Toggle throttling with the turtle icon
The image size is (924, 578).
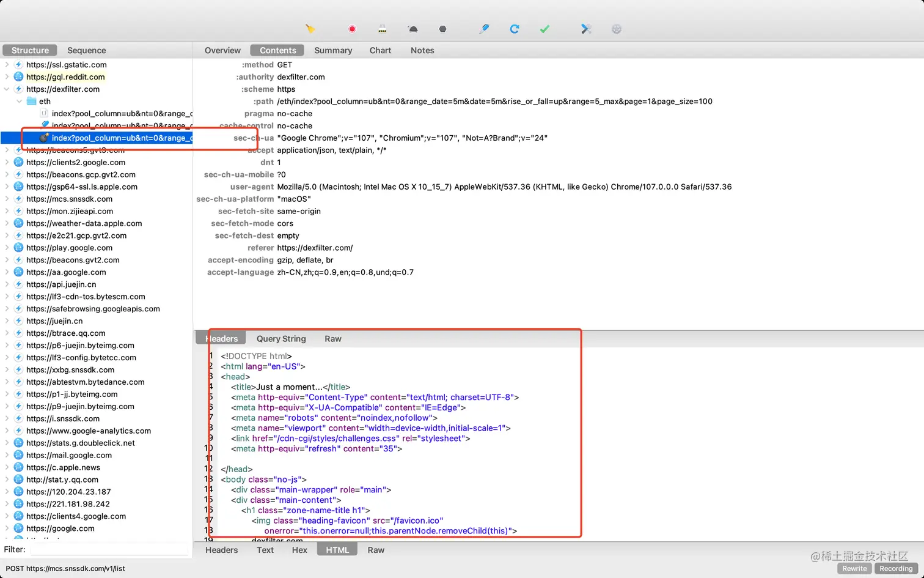pos(413,29)
